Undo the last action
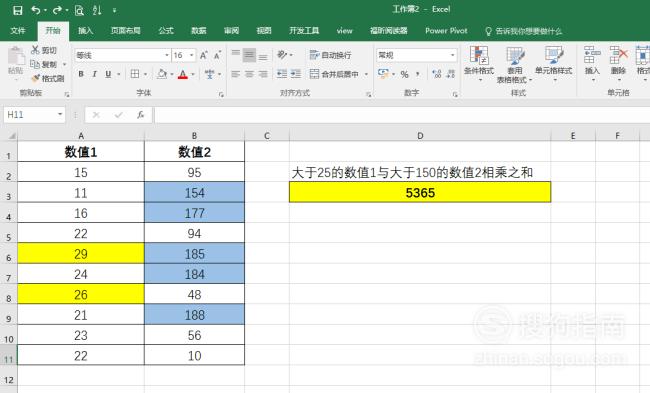Screen dimensions: 650x393 click(x=36, y=10)
